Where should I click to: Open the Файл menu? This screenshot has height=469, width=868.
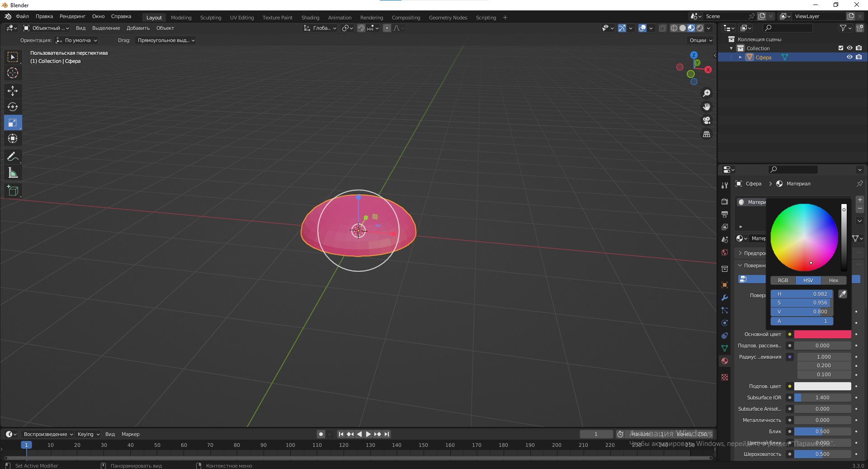coord(22,16)
